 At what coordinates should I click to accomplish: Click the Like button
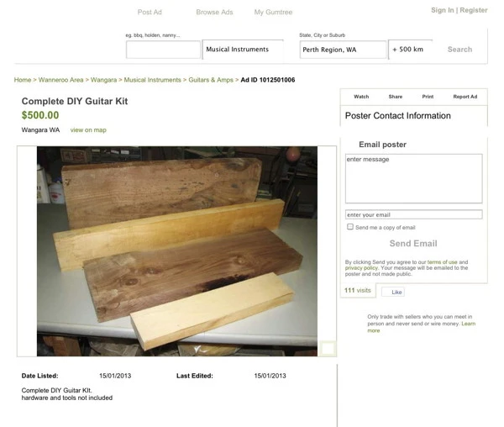coord(393,292)
